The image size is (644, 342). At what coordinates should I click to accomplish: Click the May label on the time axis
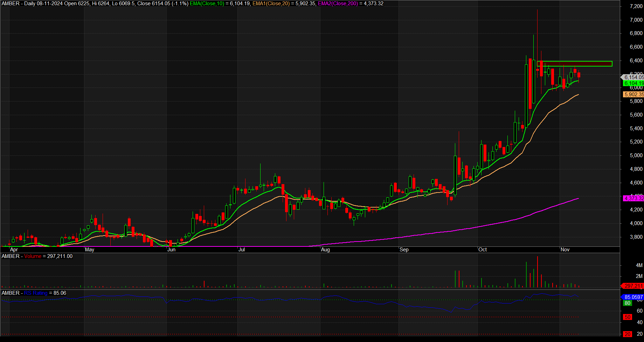(90, 250)
